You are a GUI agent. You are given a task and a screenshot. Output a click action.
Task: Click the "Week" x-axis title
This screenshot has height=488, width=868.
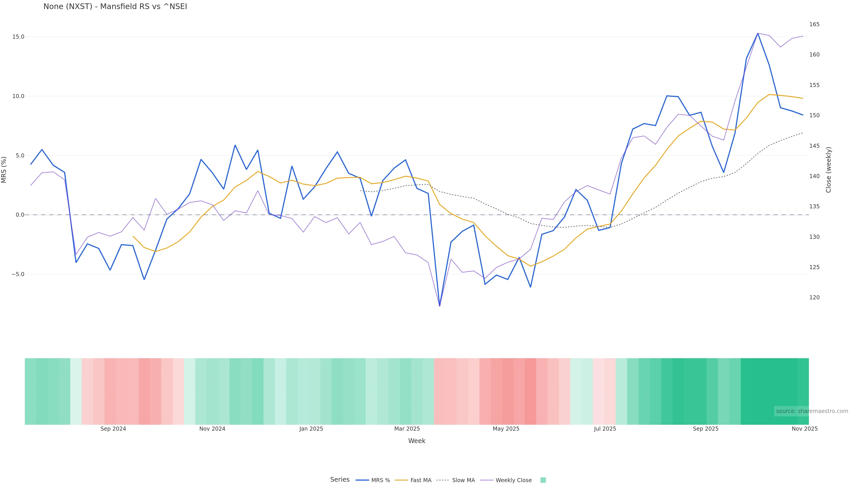tap(417, 441)
